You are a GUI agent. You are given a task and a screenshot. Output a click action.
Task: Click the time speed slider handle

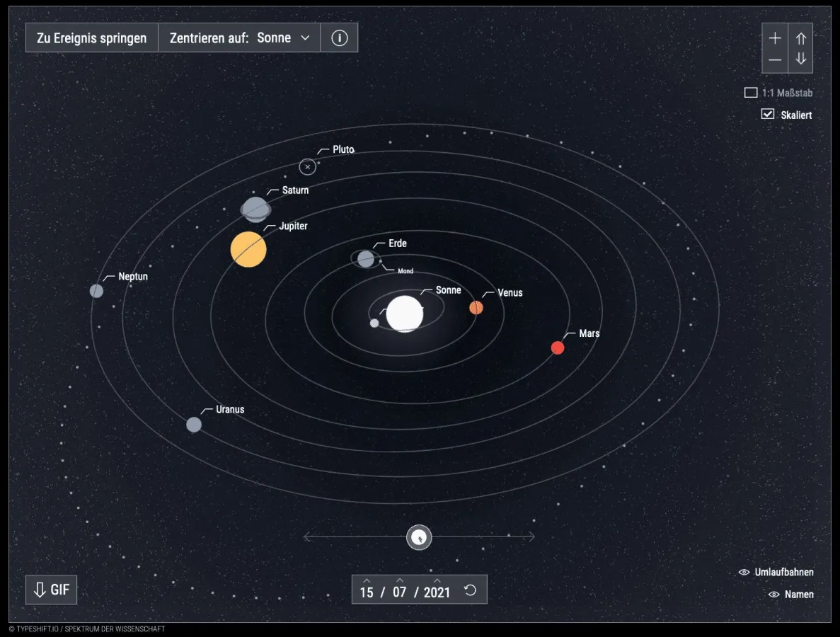pyautogui.click(x=418, y=537)
